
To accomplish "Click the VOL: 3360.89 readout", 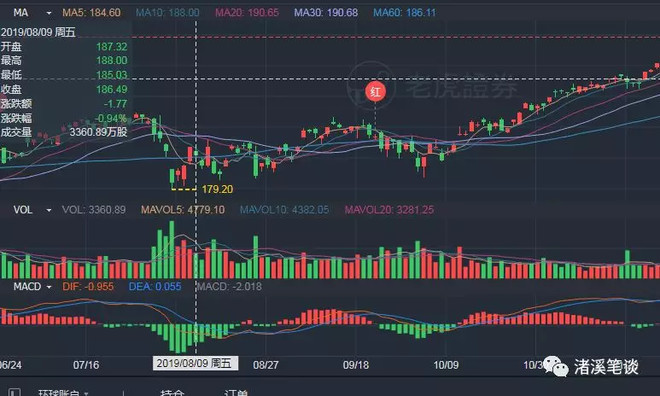I will click(94, 210).
